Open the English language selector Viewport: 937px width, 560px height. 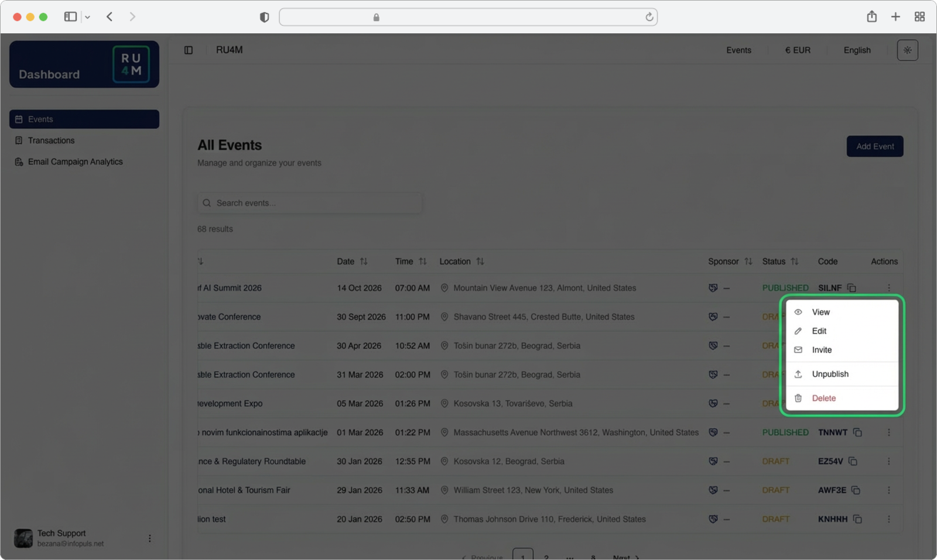click(x=857, y=50)
